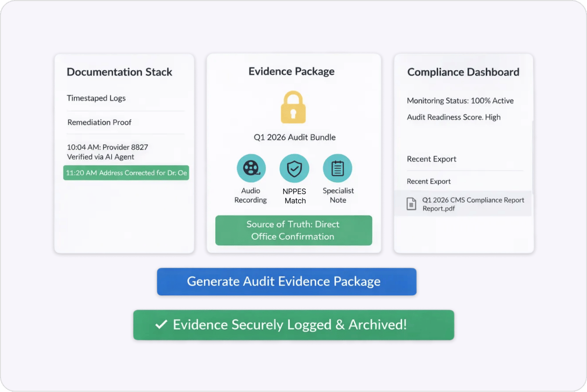Click the checkmark icon in the archived banner

161,325
